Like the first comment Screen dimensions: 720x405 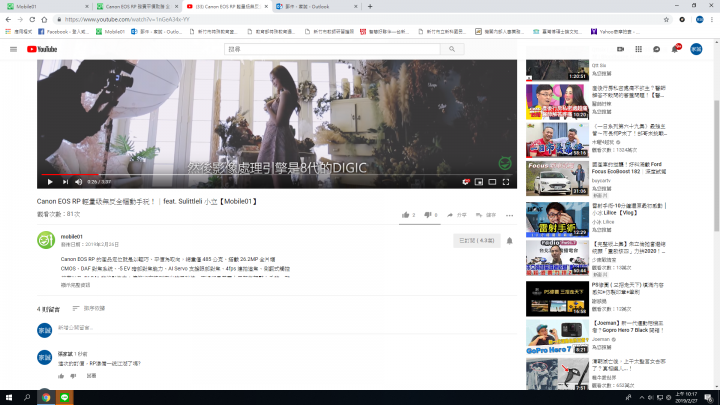(61, 376)
